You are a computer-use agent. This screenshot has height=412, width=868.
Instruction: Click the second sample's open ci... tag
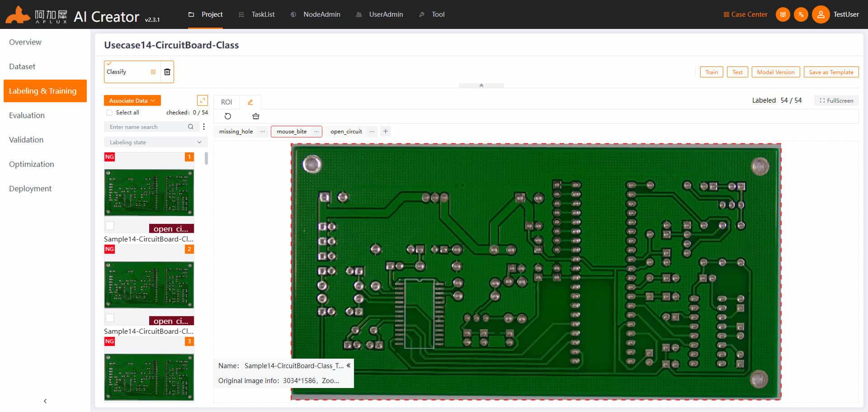point(171,321)
